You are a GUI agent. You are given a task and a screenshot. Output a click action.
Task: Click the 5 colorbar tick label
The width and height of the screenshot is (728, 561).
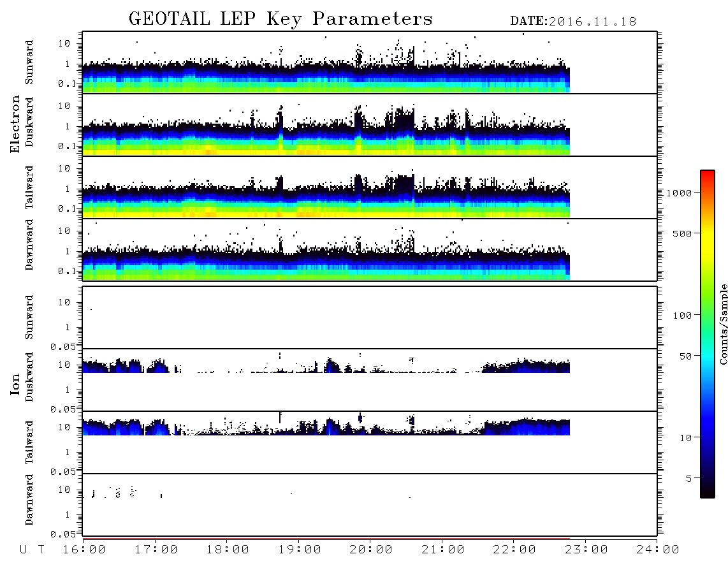pos(689,479)
